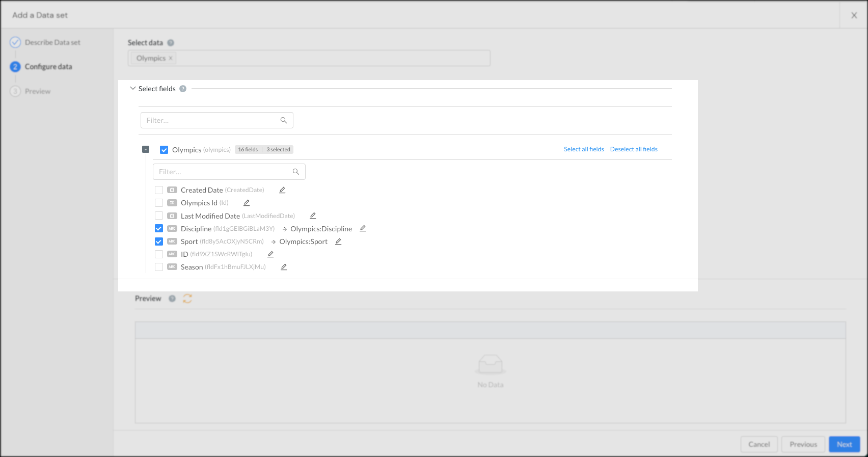The width and height of the screenshot is (868, 457).
Task: Click the Olympics:Discipline alias text
Action: [x=321, y=229]
